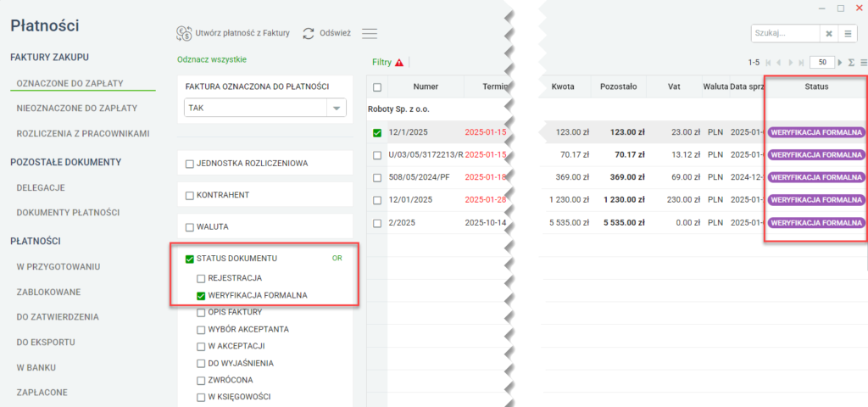The height and width of the screenshot is (407, 868).
Task: Check OPIS FAKTURY status option
Action: [x=201, y=312]
